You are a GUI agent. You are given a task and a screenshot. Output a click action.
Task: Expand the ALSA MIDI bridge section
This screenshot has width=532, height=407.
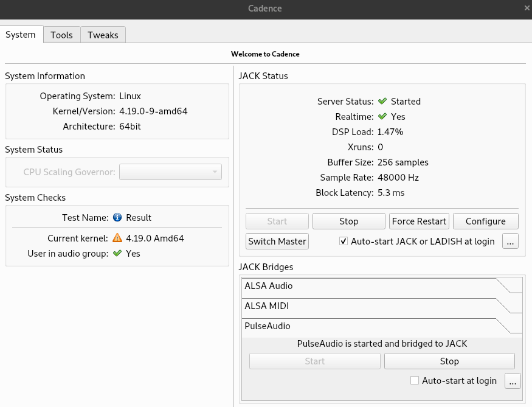[x=382, y=306]
